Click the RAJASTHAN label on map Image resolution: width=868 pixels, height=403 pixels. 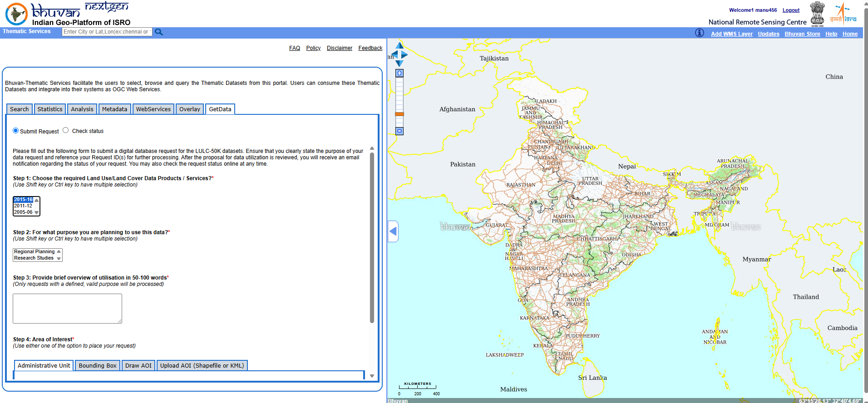521,185
